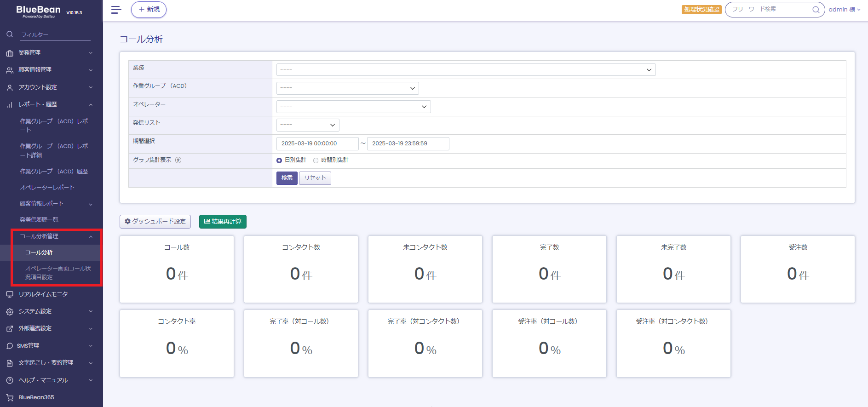Screen dimensions: 868x407
Task: Select the 日別集計 radio button
Action: coord(279,161)
